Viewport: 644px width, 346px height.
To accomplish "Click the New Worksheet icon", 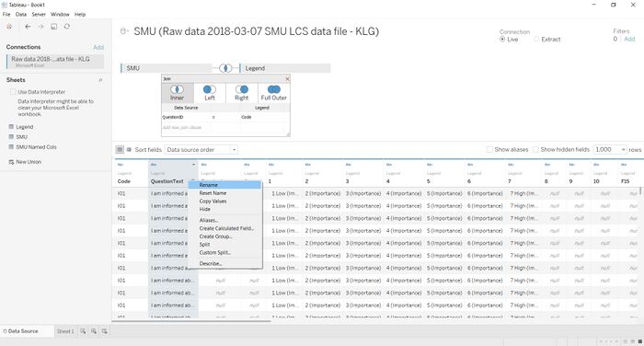I will [83, 331].
